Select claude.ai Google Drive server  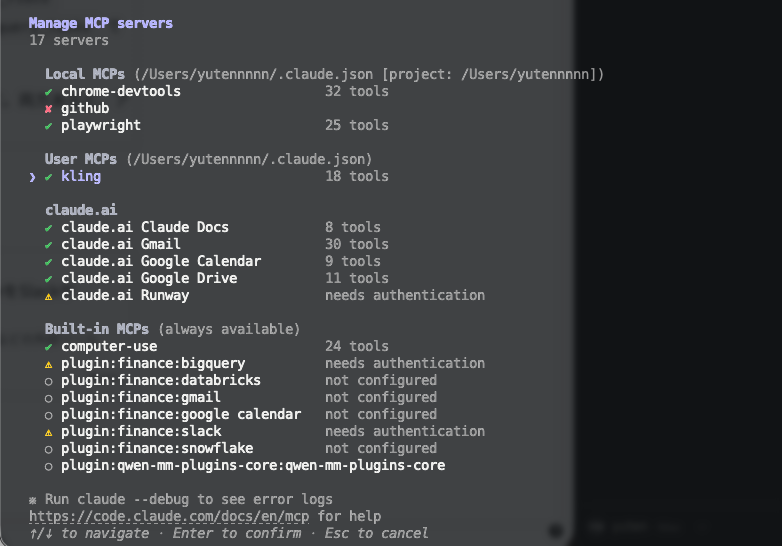click(216, 278)
